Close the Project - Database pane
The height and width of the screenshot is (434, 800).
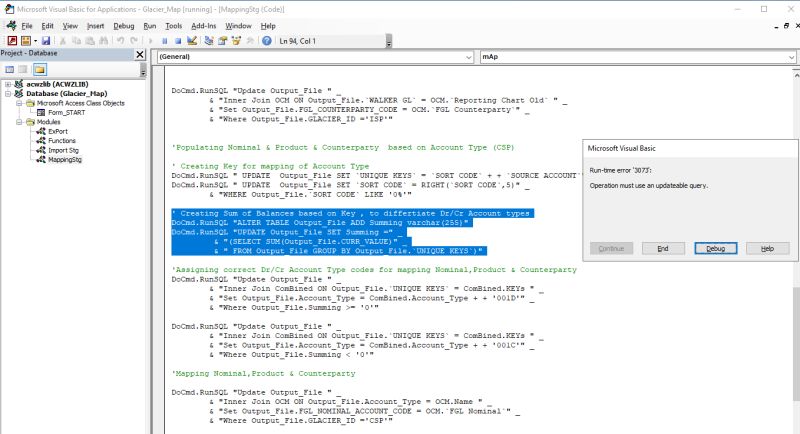[x=140, y=54]
